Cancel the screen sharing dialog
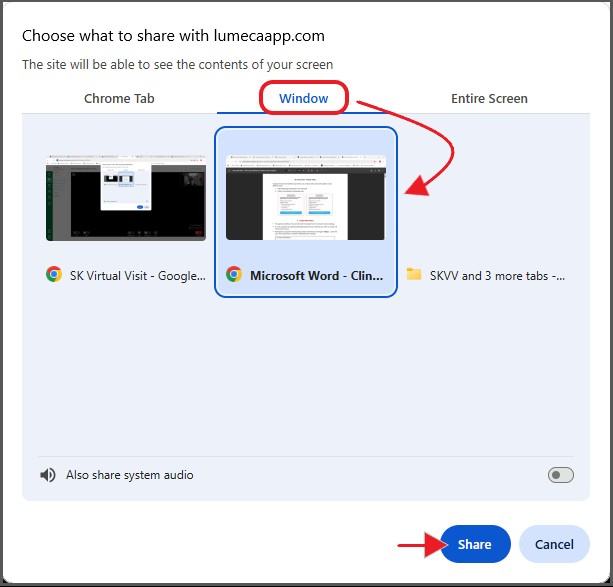 tap(554, 544)
